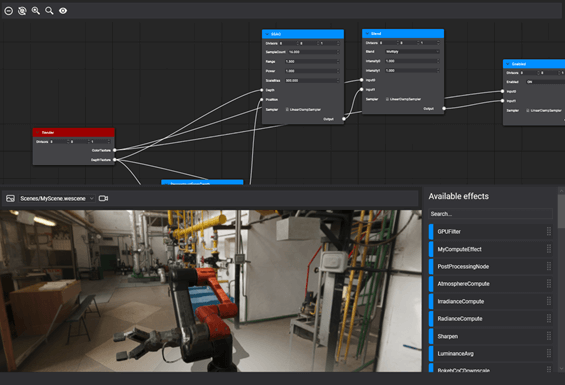Click the circular minus icon in the graph toolbar

9,11
